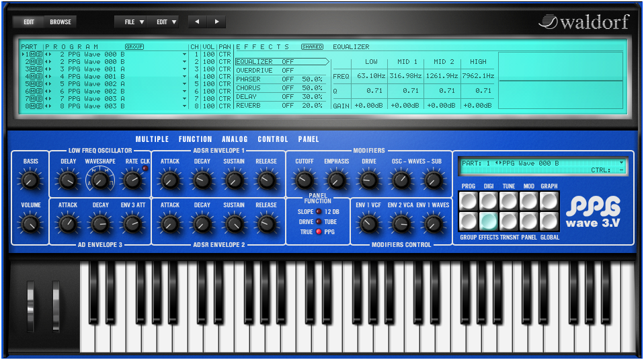Click ADSR Envelope 2 SUSTAIN knob

coord(234,223)
